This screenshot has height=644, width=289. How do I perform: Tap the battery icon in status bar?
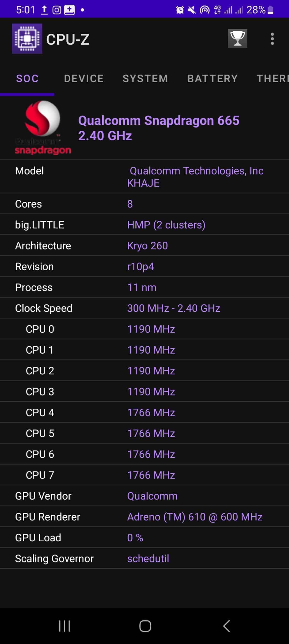(271, 10)
